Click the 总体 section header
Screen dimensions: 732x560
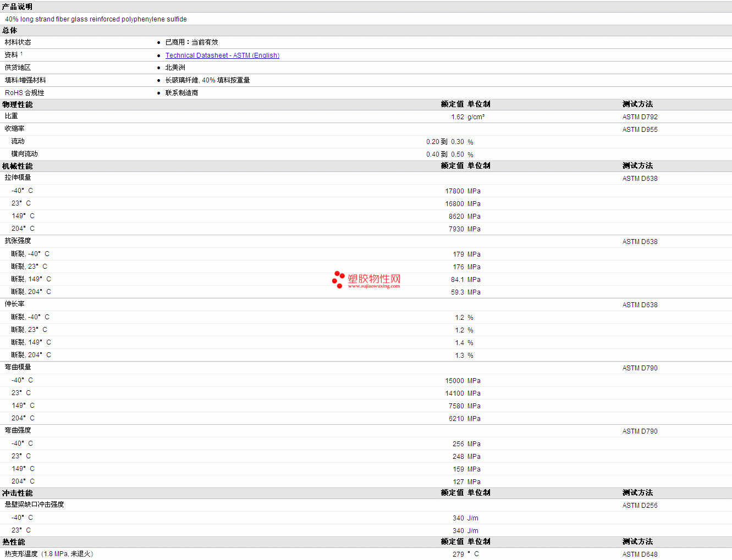10,30
